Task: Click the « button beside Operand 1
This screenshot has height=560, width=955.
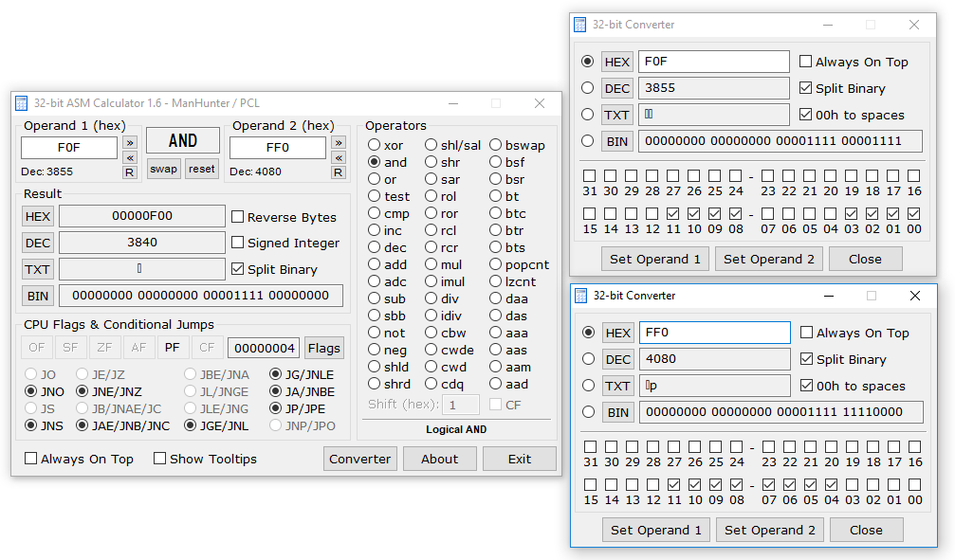Action: click(130, 157)
